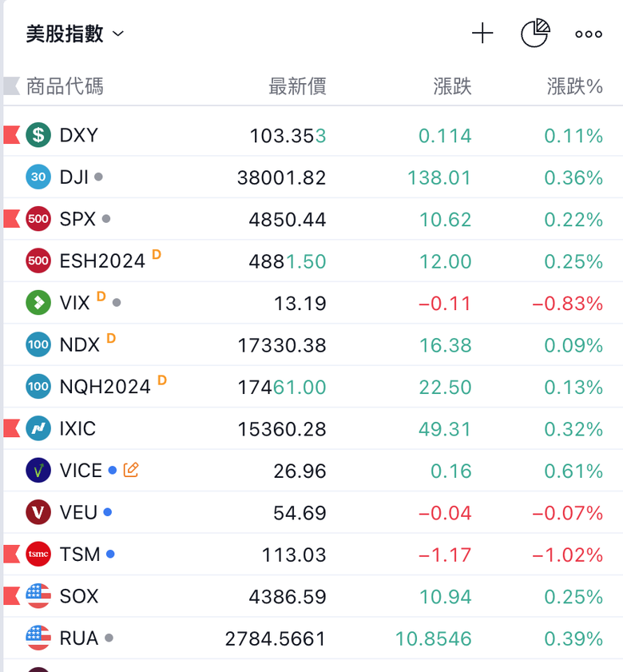This screenshot has height=672, width=623.
Task: Click the TSM tsmc logo icon
Action: [38, 554]
